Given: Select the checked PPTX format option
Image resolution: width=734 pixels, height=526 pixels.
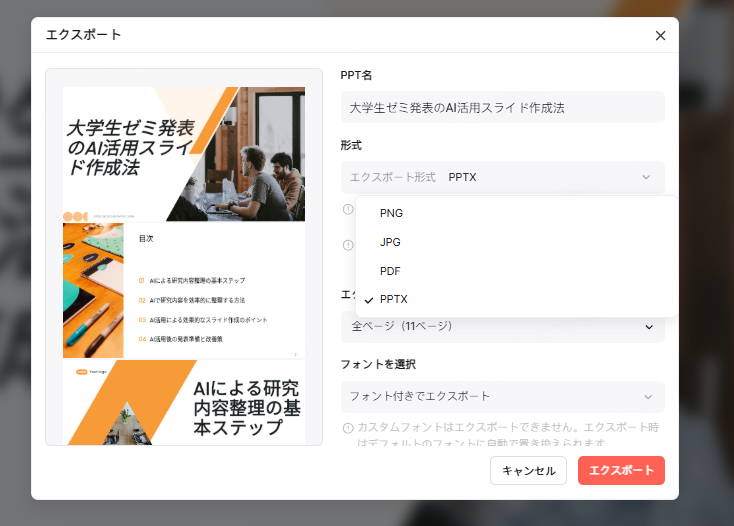Looking at the screenshot, I should tap(516, 299).
